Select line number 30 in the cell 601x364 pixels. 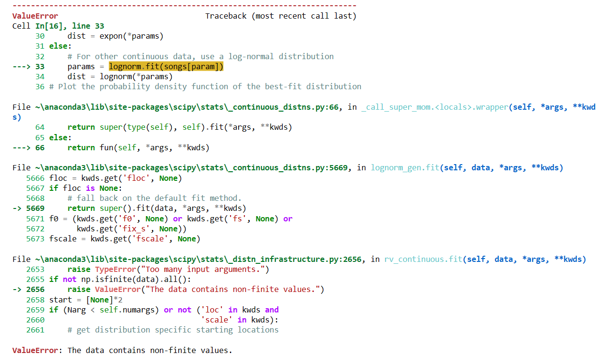pos(40,36)
